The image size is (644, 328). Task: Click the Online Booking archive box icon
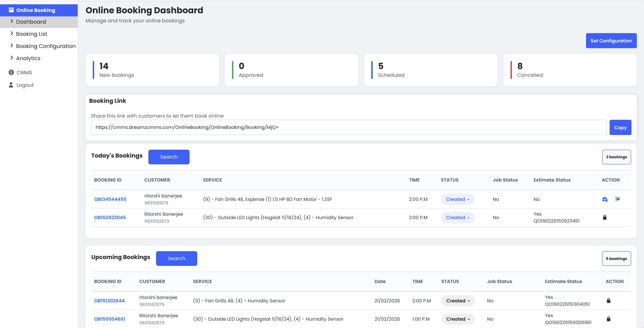(x=11, y=10)
